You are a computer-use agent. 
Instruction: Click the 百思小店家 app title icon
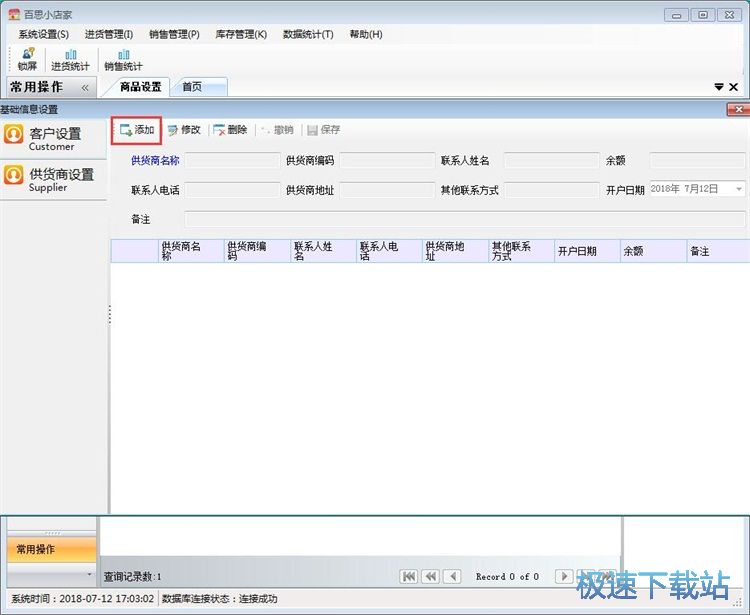[x=14, y=14]
